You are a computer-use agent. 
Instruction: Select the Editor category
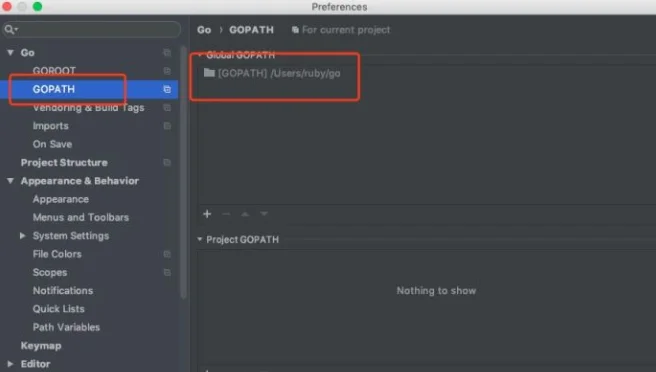(x=35, y=364)
